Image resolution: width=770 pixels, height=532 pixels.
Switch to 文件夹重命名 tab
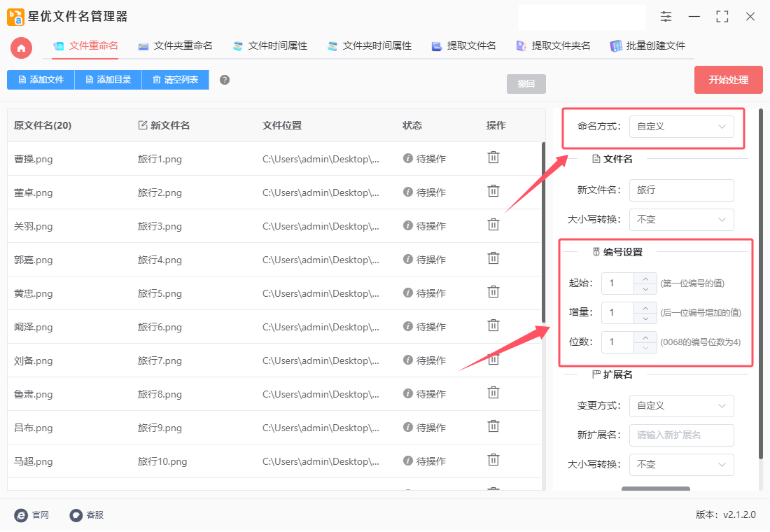click(x=175, y=46)
